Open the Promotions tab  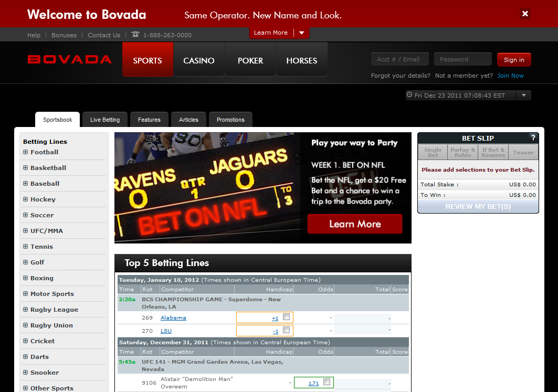pyautogui.click(x=230, y=120)
